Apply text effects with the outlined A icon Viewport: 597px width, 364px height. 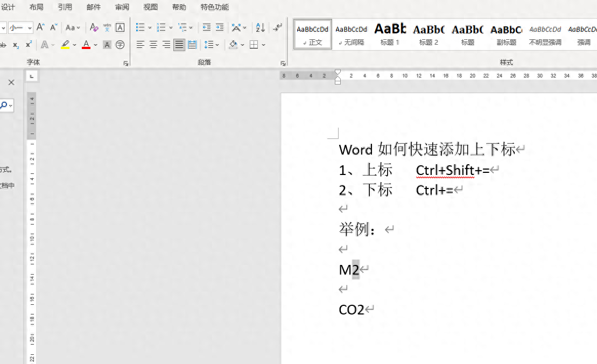tap(45, 45)
